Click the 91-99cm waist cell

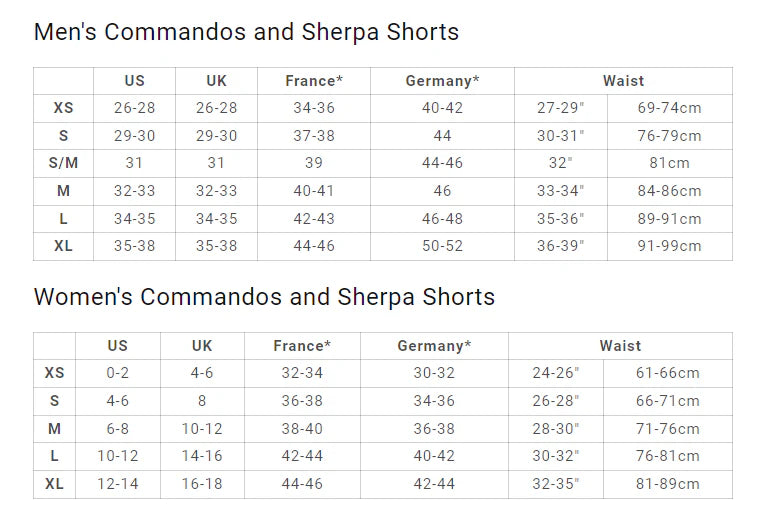[669, 246]
